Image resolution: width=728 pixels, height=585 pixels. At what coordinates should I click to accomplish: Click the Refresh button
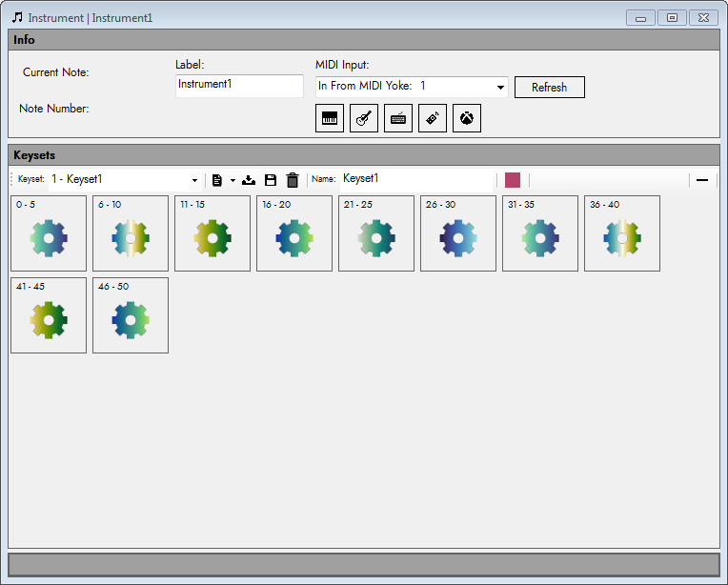coord(549,88)
